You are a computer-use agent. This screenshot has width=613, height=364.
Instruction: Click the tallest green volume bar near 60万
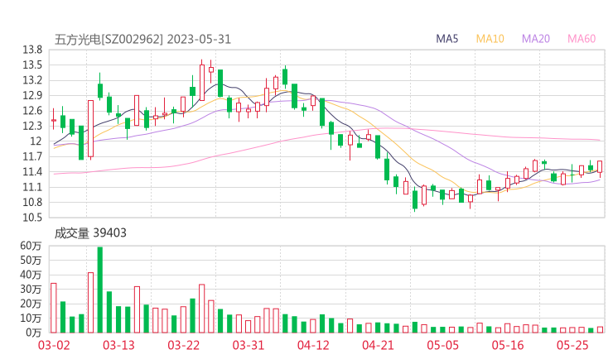pos(100,290)
